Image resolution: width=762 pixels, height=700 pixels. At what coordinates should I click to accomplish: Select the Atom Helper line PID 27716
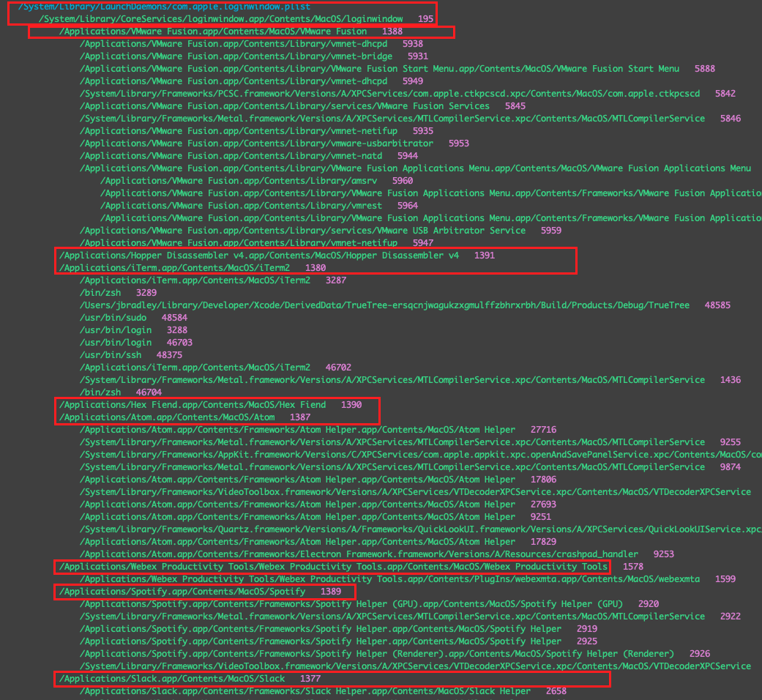318,430
